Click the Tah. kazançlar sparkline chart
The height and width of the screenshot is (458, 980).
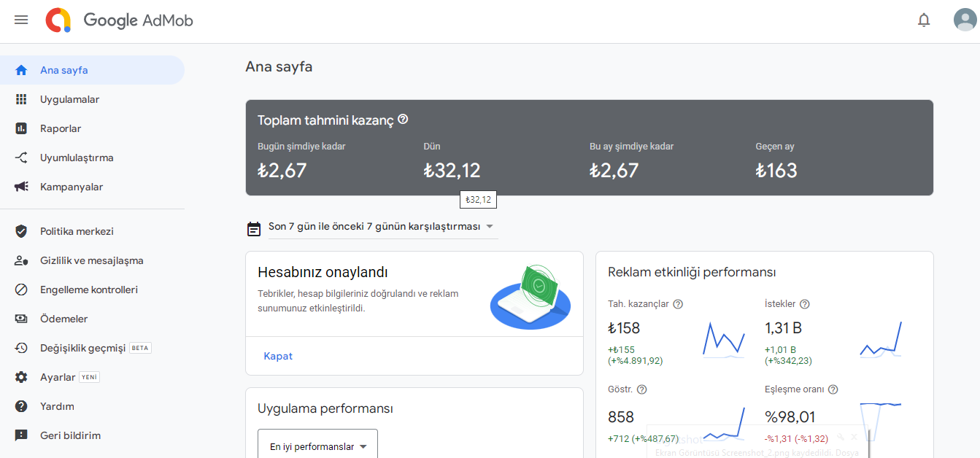pos(724,340)
